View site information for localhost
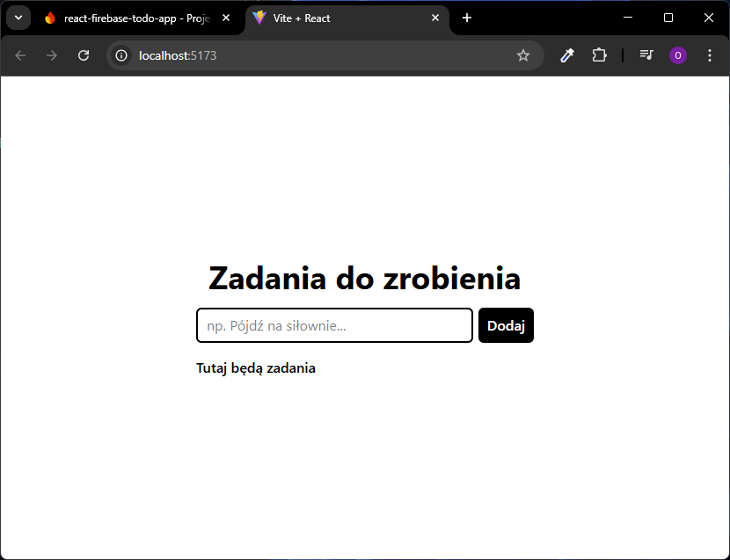The image size is (730, 560). (121, 56)
